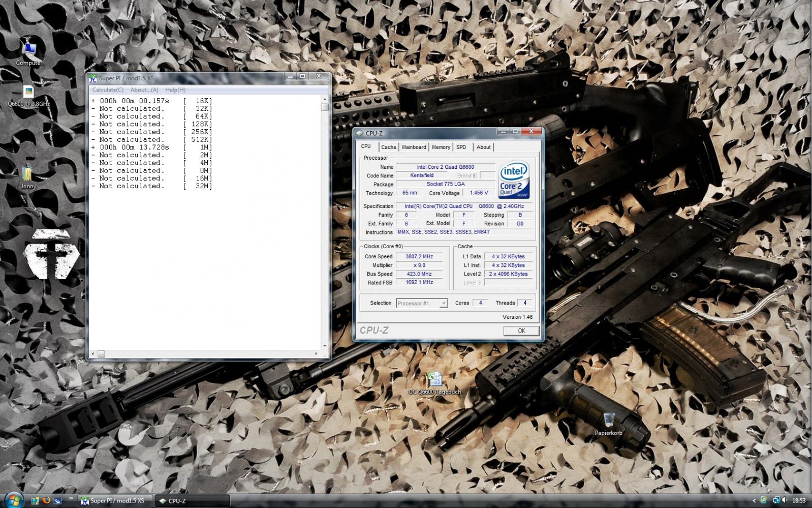Switch to the Cache tab in CPU-Z
812x508 pixels.
[x=389, y=147]
